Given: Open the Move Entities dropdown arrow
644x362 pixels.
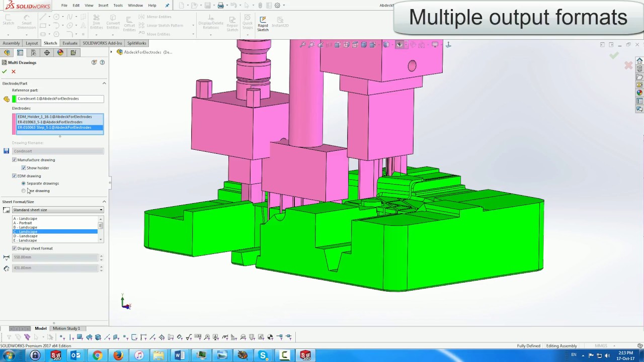Looking at the screenshot, I should (193, 34).
